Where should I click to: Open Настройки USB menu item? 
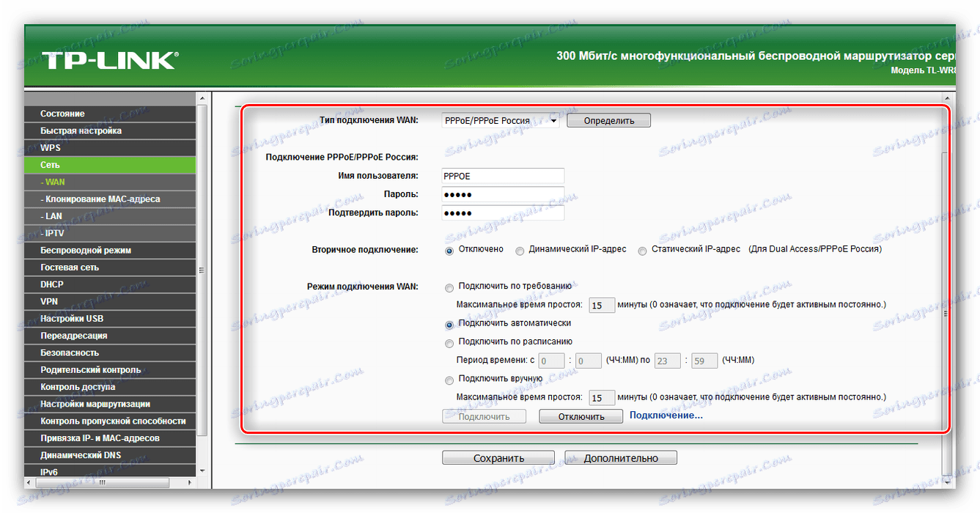pyautogui.click(x=110, y=318)
